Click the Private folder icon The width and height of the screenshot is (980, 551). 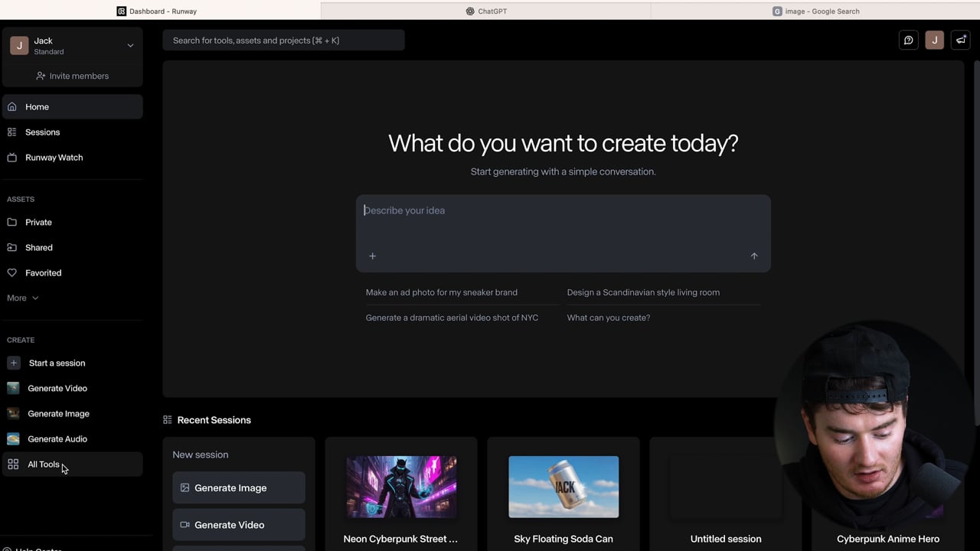pyautogui.click(x=12, y=223)
